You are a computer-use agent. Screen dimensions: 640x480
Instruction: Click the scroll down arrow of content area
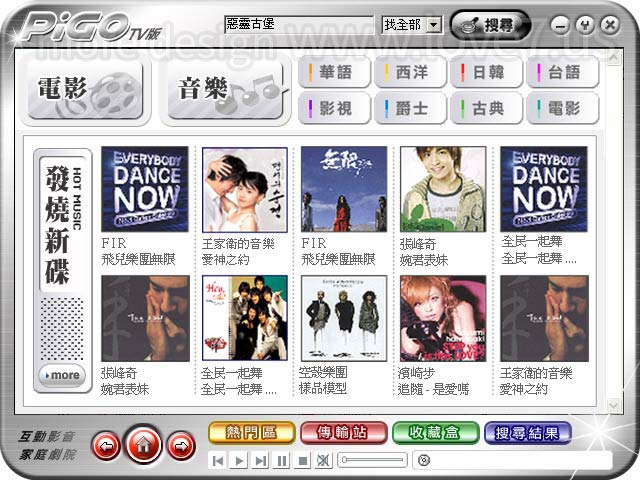[613, 405]
